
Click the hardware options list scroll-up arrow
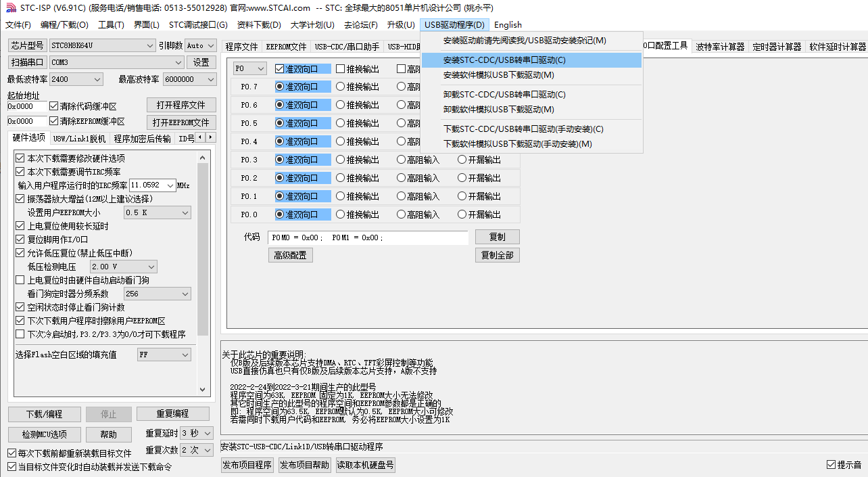(x=203, y=157)
